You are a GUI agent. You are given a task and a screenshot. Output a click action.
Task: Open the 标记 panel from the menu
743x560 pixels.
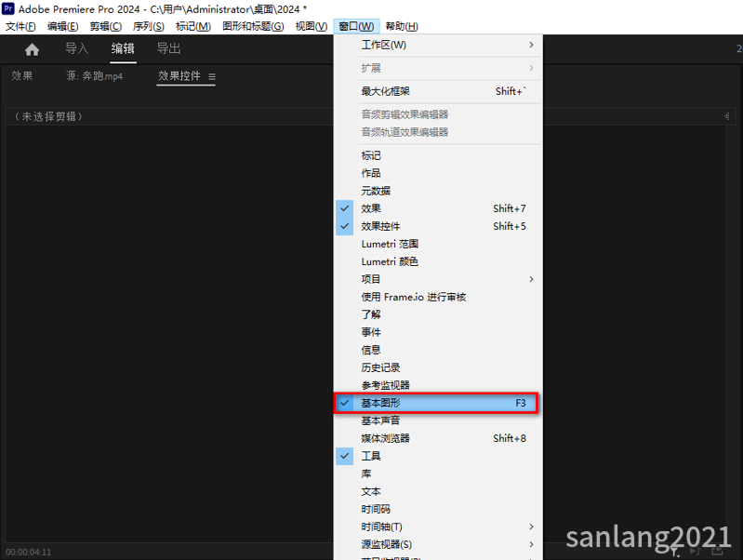[438, 155]
